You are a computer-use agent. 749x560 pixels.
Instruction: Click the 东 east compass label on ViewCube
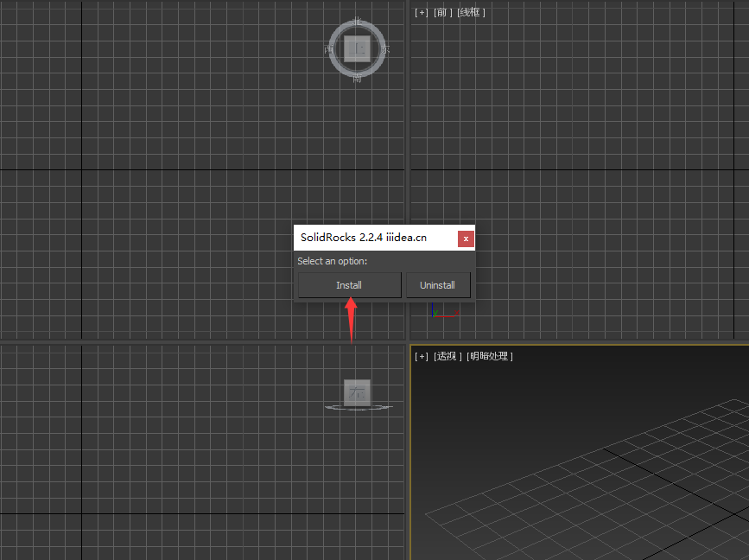click(x=385, y=50)
